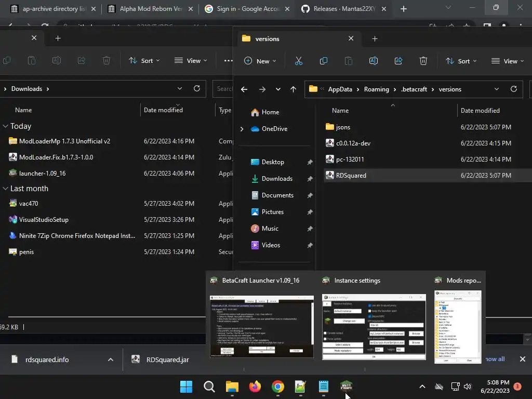Show hidden system tray icons
Screen dimensions: 532x399
pos(422,387)
